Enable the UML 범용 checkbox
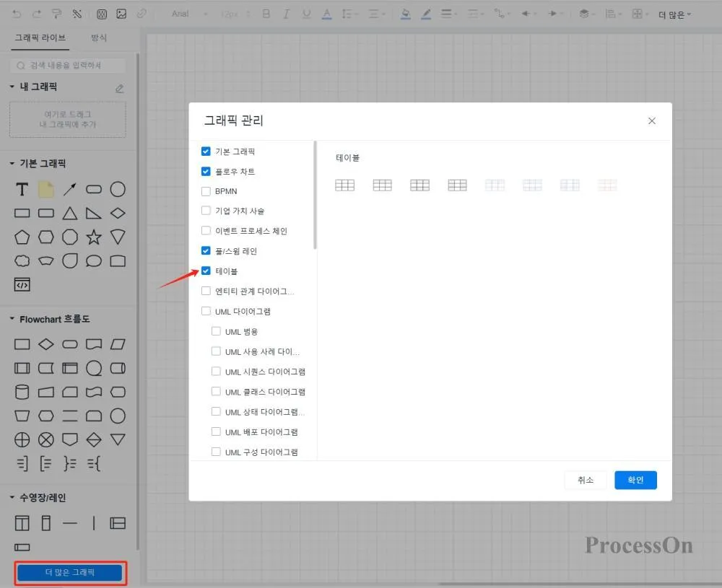The height and width of the screenshot is (588, 722). [x=216, y=331]
